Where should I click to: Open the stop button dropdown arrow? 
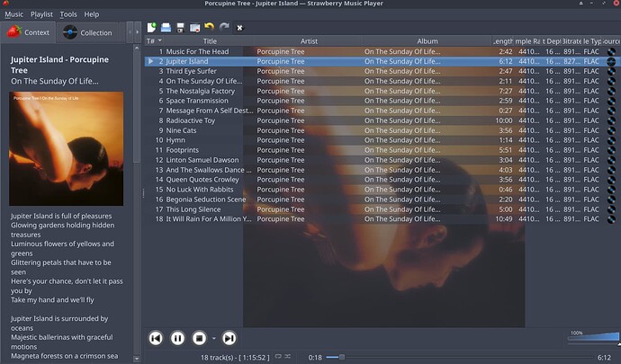pos(214,338)
